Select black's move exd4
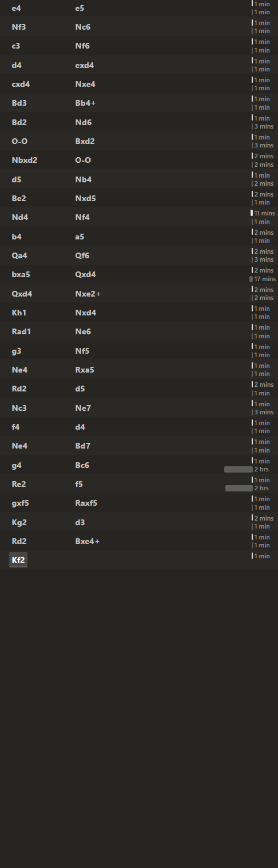Viewport: 278px width, 868px height. point(85,65)
